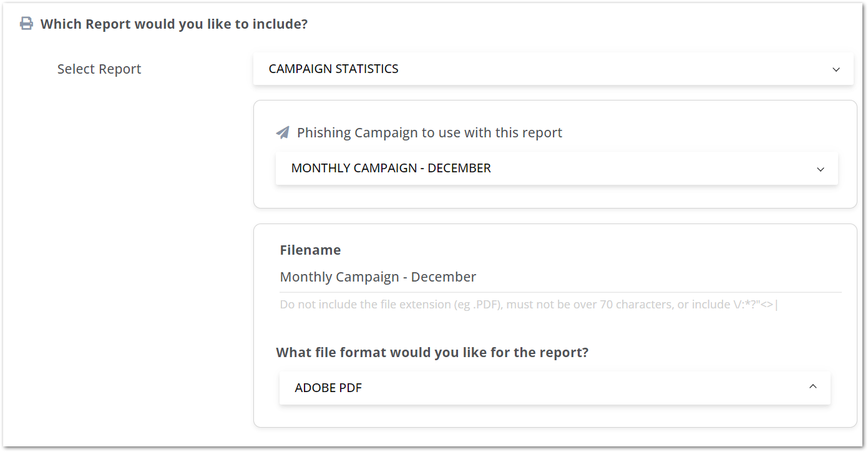Click the printer icon beside the header
868x452 pixels.
pos(25,22)
